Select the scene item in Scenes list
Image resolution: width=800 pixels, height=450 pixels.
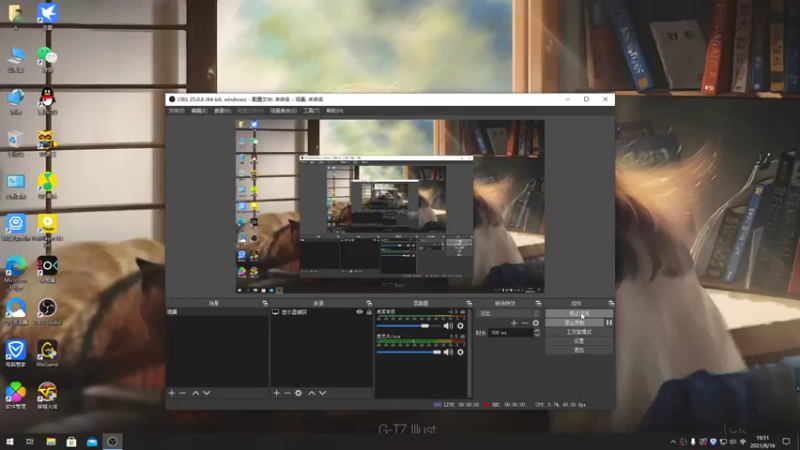217,312
